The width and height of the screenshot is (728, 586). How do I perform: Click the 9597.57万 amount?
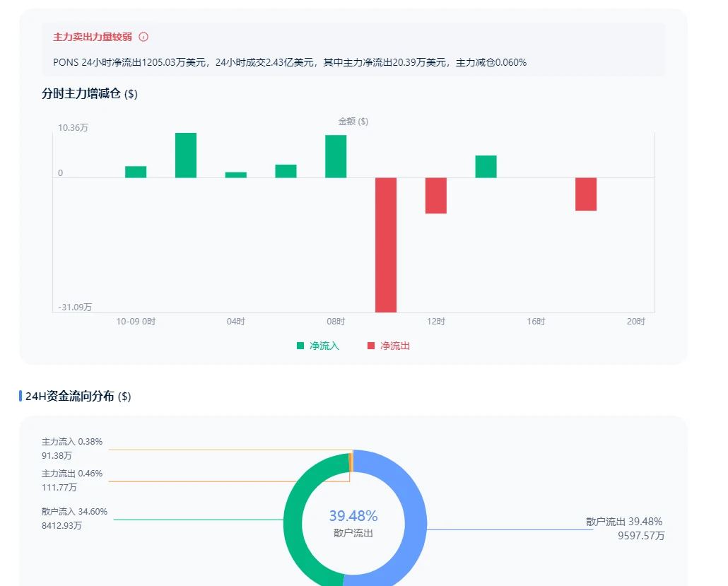click(x=641, y=536)
